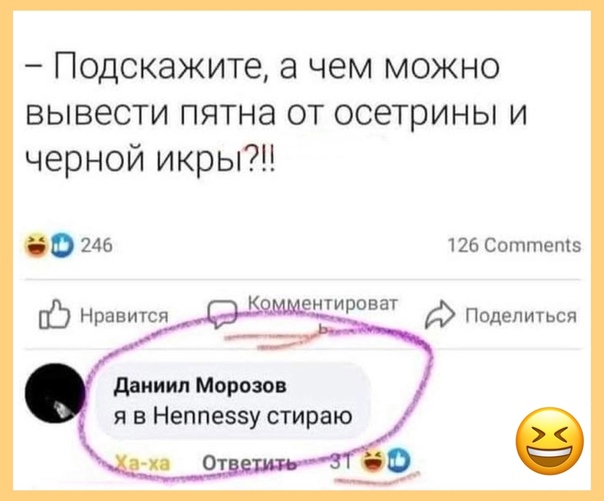Select the comment text 'я в Hennessy стираю'

pos(233,416)
